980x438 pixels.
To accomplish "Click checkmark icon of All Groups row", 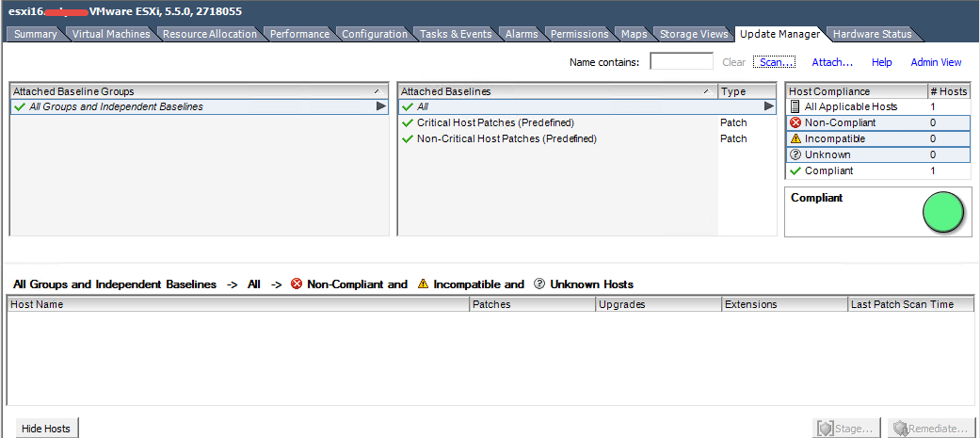I will click(20, 107).
